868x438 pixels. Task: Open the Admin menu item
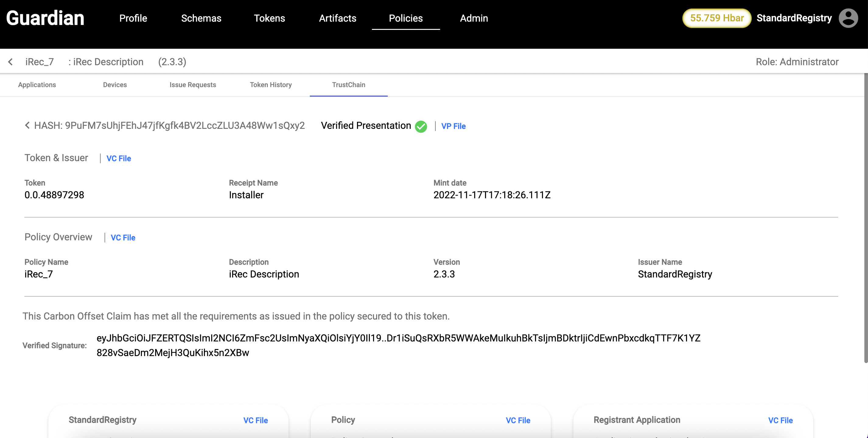pos(474,18)
